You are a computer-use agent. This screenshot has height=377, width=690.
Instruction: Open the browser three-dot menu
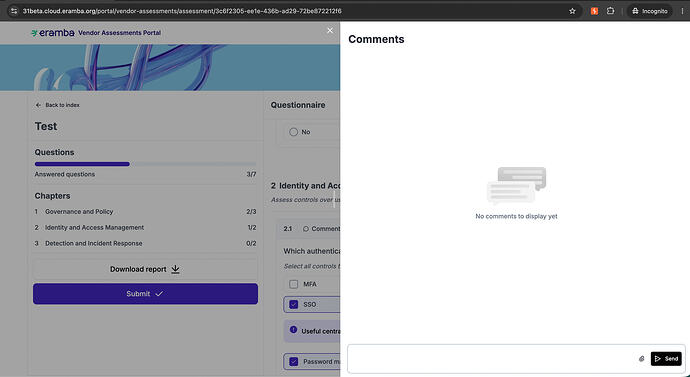(x=682, y=11)
